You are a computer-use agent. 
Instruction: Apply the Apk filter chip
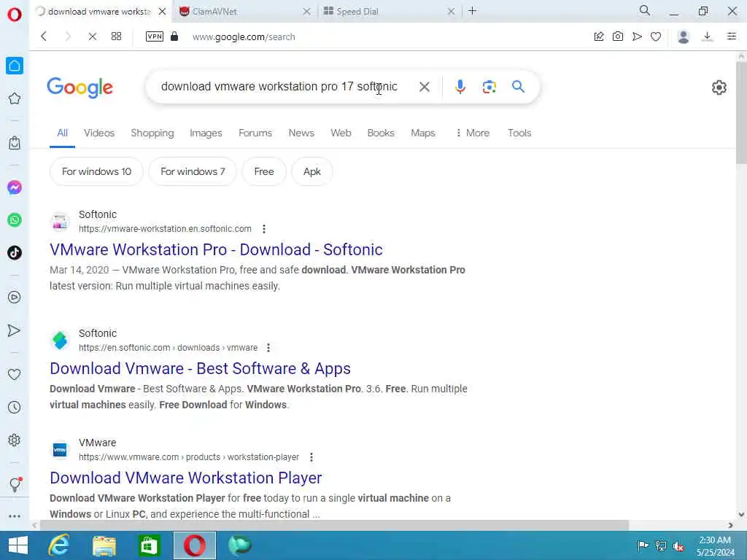312,171
